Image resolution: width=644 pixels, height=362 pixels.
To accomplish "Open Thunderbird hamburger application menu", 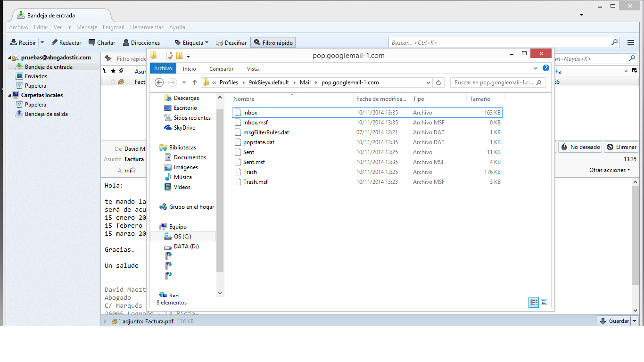I will (x=631, y=42).
